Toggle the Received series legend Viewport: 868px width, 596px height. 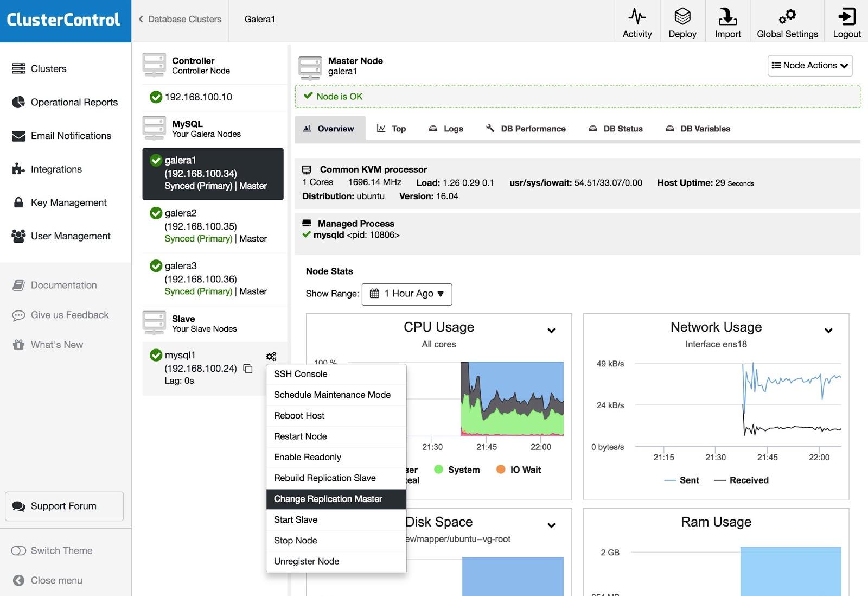pyautogui.click(x=742, y=480)
